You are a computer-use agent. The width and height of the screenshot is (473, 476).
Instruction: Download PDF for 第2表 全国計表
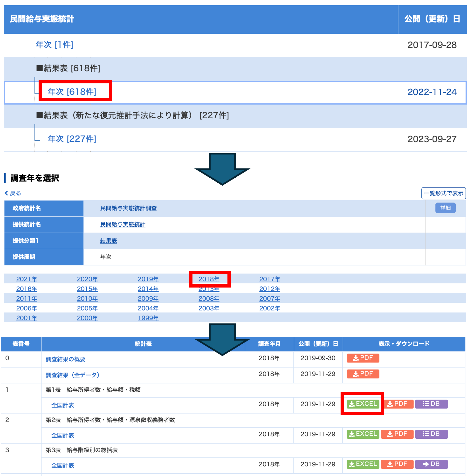tap(397, 434)
